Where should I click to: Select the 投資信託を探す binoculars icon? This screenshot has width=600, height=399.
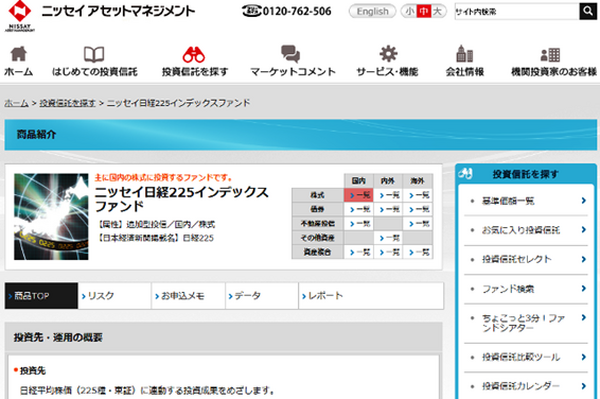(x=194, y=55)
